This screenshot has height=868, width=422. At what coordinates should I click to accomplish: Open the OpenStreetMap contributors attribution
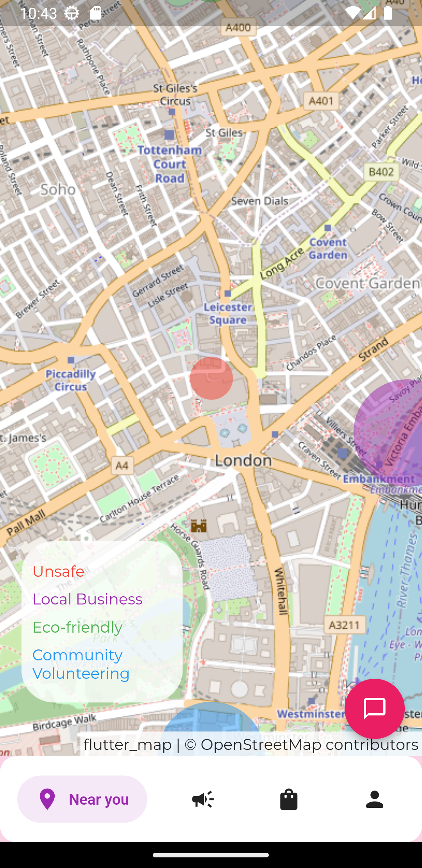pyautogui.click(x=301, y=744)
